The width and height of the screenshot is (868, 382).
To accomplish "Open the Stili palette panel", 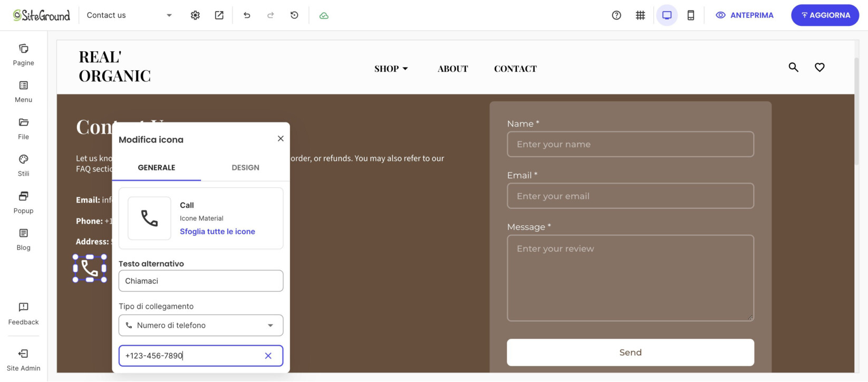I will pos(23,166).
